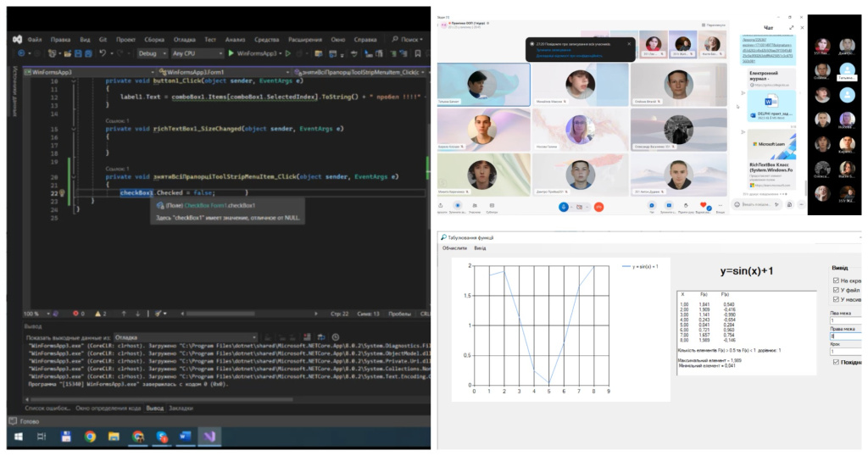Open the 100 % zoom dropdown in editor
The image size is (868, 456).
[36, 314]
